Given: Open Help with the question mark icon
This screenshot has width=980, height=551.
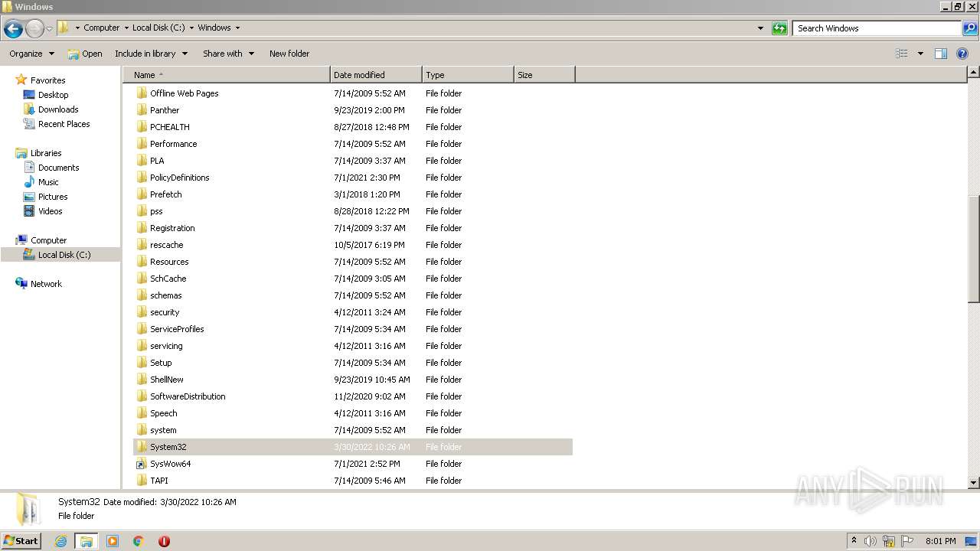Looking at the screenshot, I should (x=962, y=54).
